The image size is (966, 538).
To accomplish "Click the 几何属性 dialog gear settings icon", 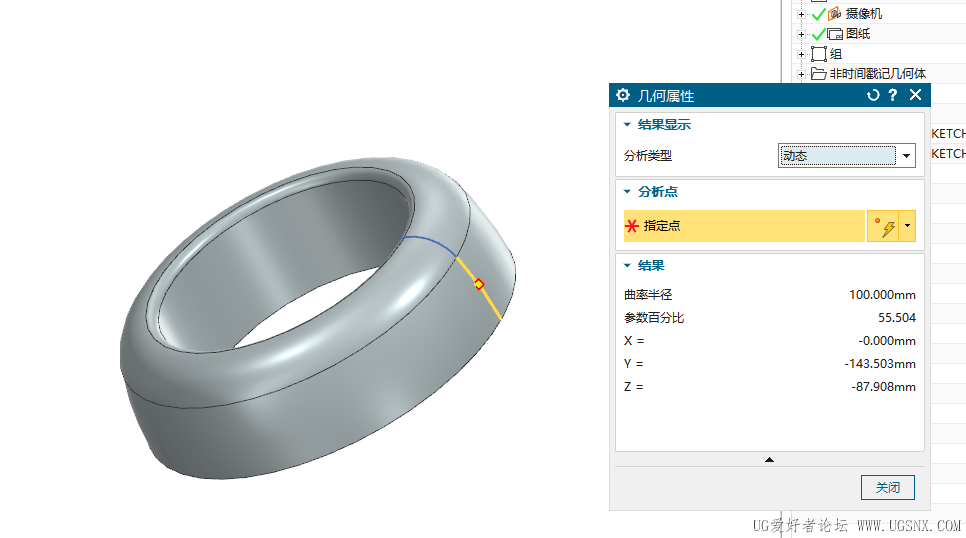I will [x=624, y=95].
